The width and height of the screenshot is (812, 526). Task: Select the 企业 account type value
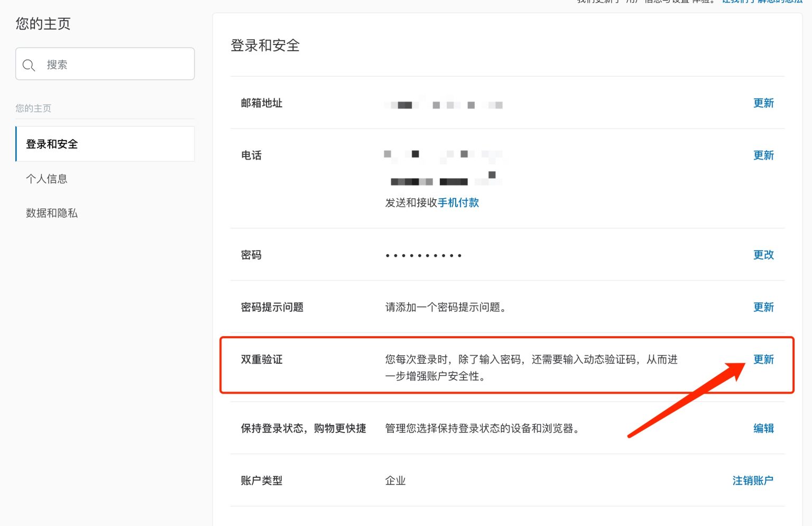click(x=395, y=480)
